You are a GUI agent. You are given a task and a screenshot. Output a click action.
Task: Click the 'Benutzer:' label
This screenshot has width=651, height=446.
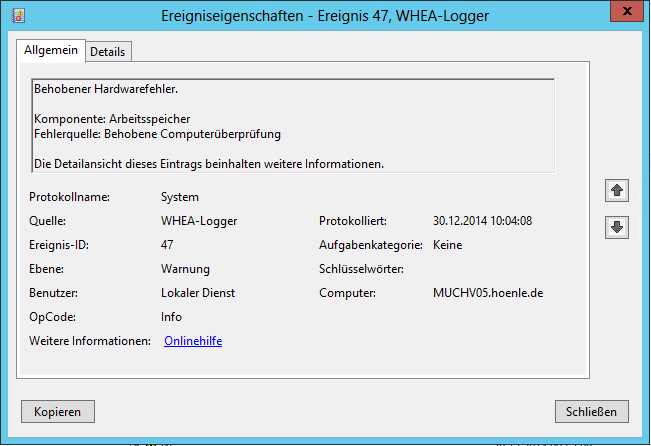tap(53, 293)
